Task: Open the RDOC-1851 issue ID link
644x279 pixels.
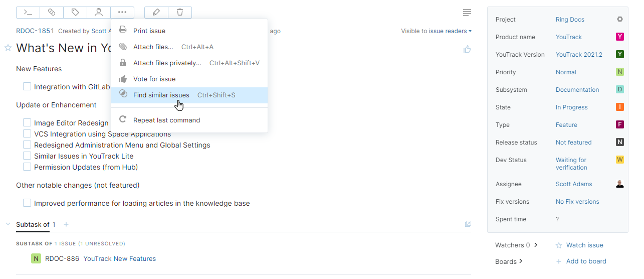Action: coord(35,31)
